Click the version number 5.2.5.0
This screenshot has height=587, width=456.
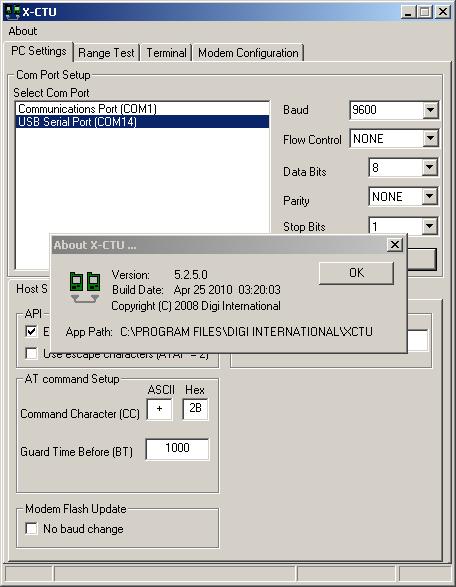[x=191, y=275]
